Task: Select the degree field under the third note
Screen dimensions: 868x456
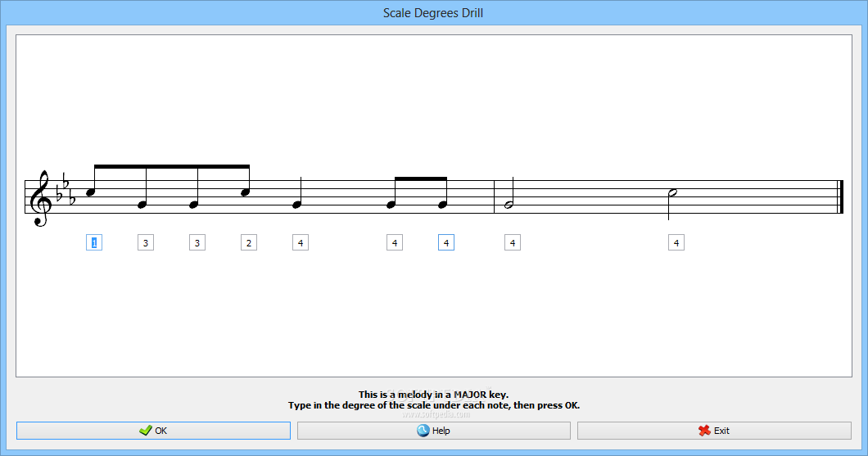Action: (x=197, y=242)
